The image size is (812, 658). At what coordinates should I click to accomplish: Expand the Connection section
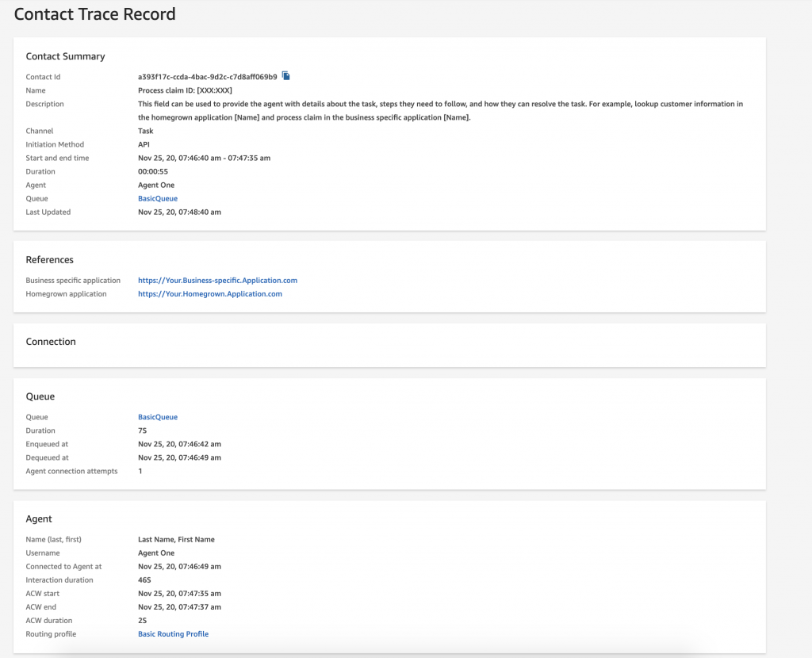click(51, 341)
